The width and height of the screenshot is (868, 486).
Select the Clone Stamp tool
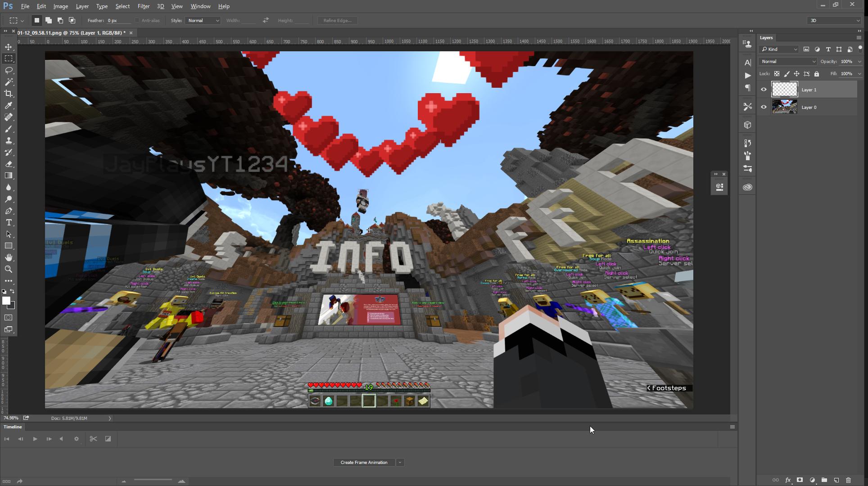[9, 140]
